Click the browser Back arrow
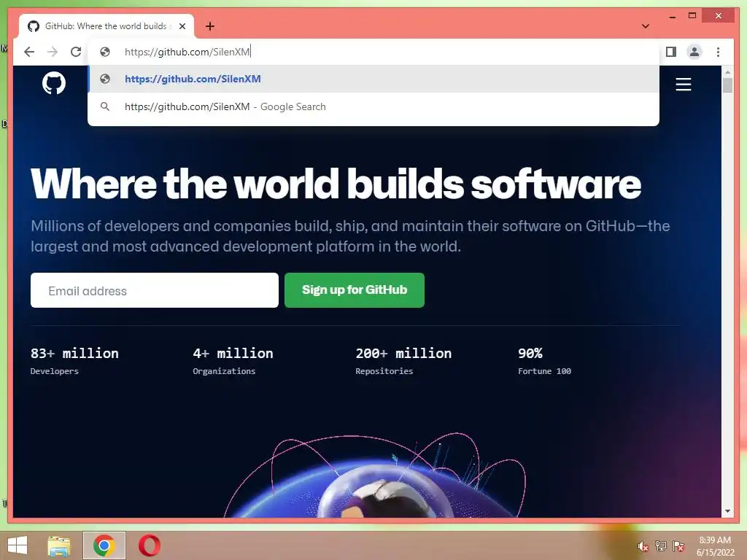 pos(29,52)
